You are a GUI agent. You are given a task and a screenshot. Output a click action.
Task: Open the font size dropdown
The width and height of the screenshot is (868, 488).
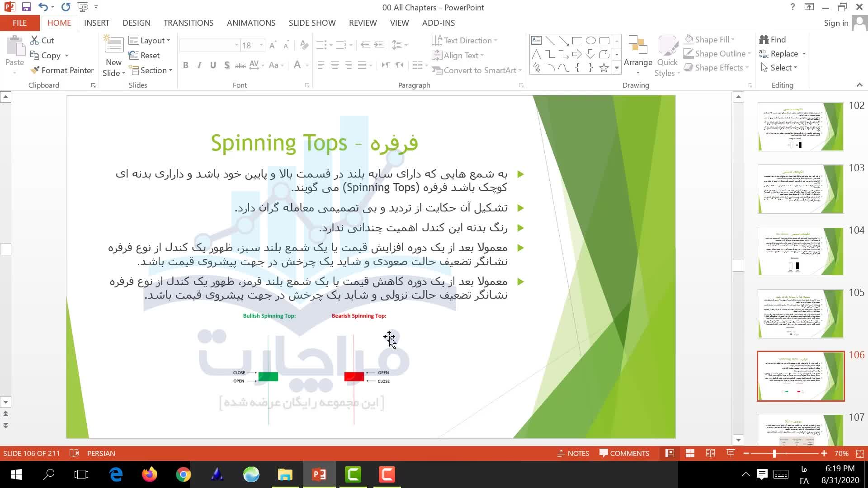pyautogui.click(x=261, y=45)
